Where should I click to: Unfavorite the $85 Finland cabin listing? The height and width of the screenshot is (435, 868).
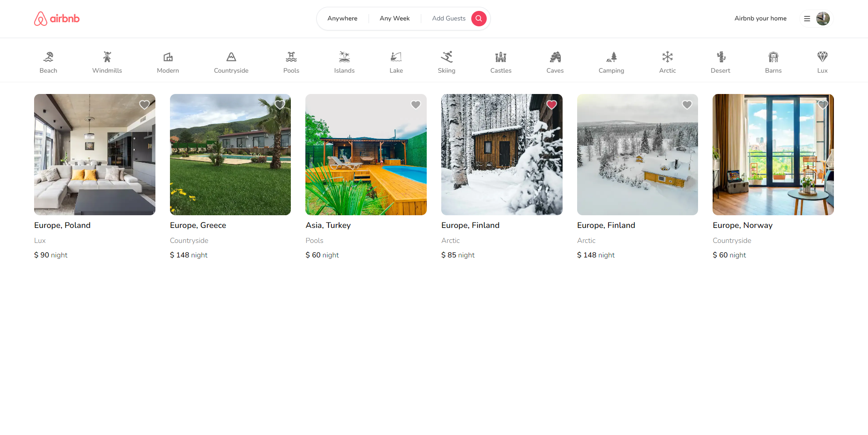[x=551, y=105]
